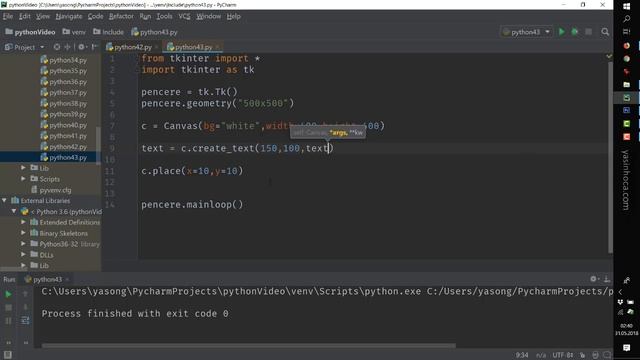Switch to the python42.py editor tab

point(132,47)
